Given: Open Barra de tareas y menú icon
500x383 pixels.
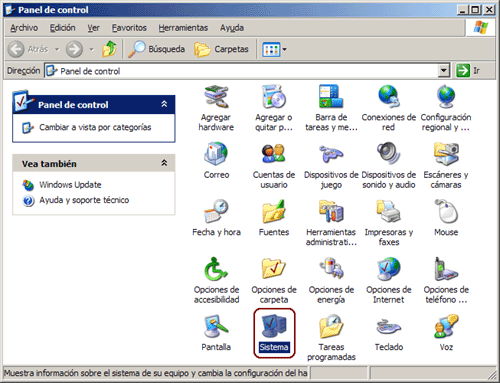Looking at the screenshot, I should (x=331, y=96).
